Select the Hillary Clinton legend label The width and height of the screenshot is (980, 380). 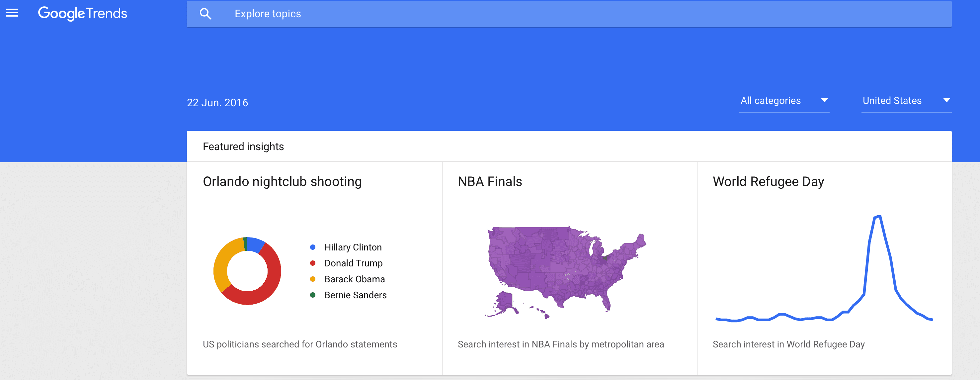pyautogui.click(x=353, y=247)
